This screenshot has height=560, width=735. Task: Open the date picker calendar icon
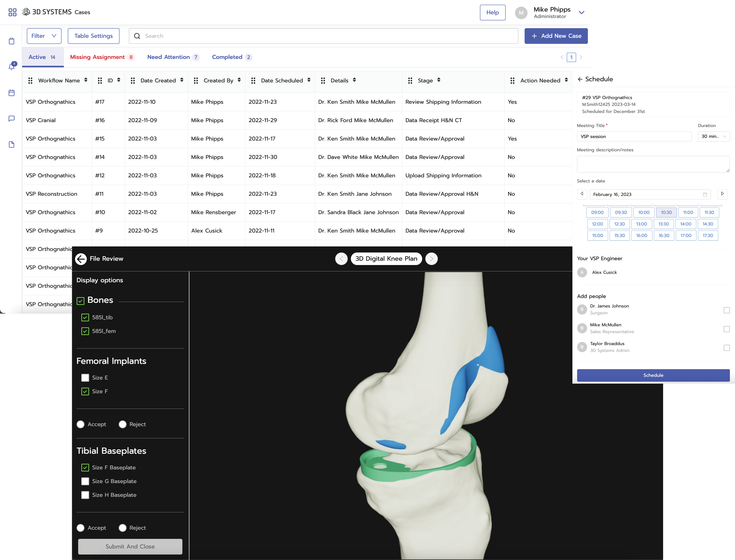pos(705,194)
